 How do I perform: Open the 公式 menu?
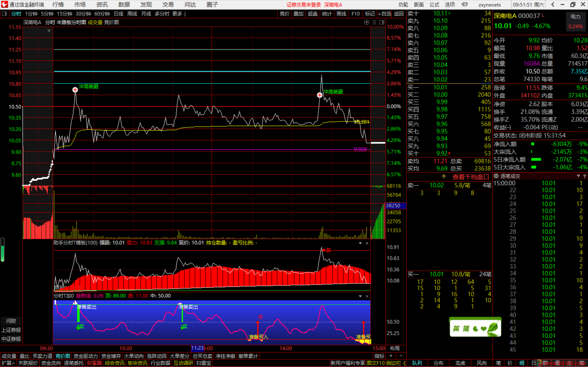434,5
